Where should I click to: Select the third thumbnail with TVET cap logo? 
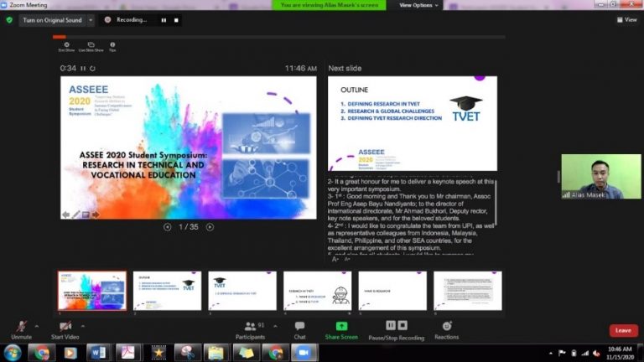tap(242, 291)
